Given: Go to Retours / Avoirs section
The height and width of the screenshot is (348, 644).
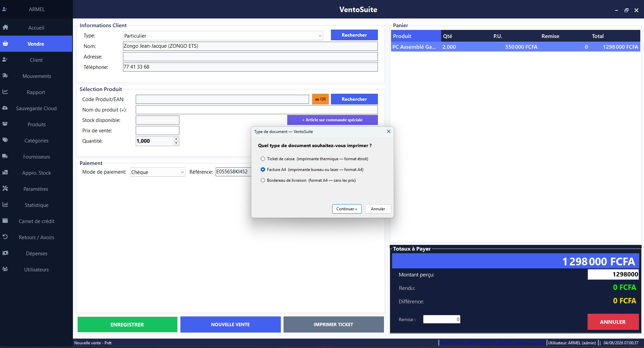Looking at the screenshot, I should (x=36, y=237).
